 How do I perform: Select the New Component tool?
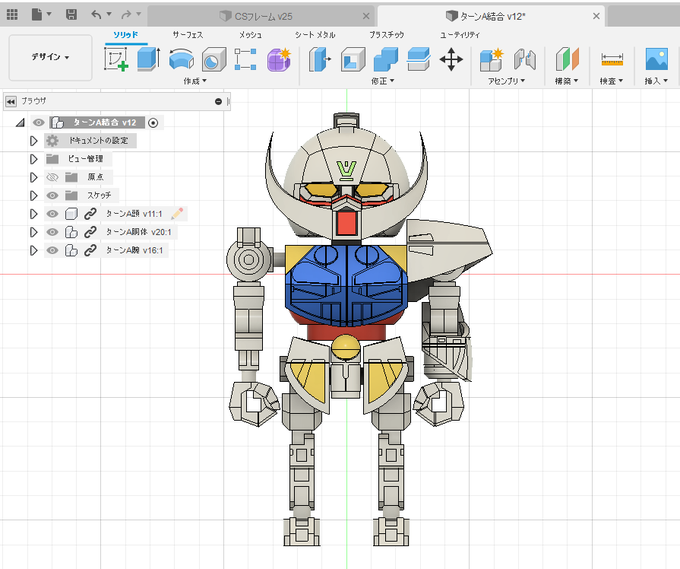[491, 59]
